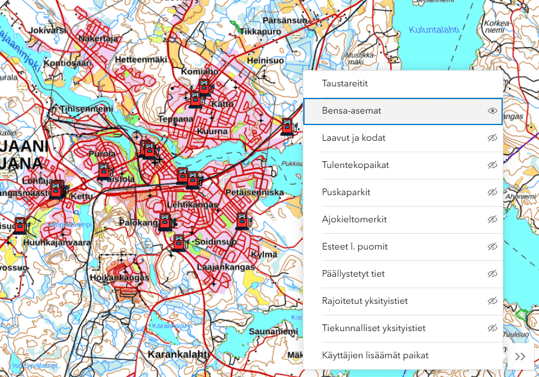Toggle visibility of Puskaparkit layer
539x377 pixels.
pyautogui.click(x=492, y=192)
